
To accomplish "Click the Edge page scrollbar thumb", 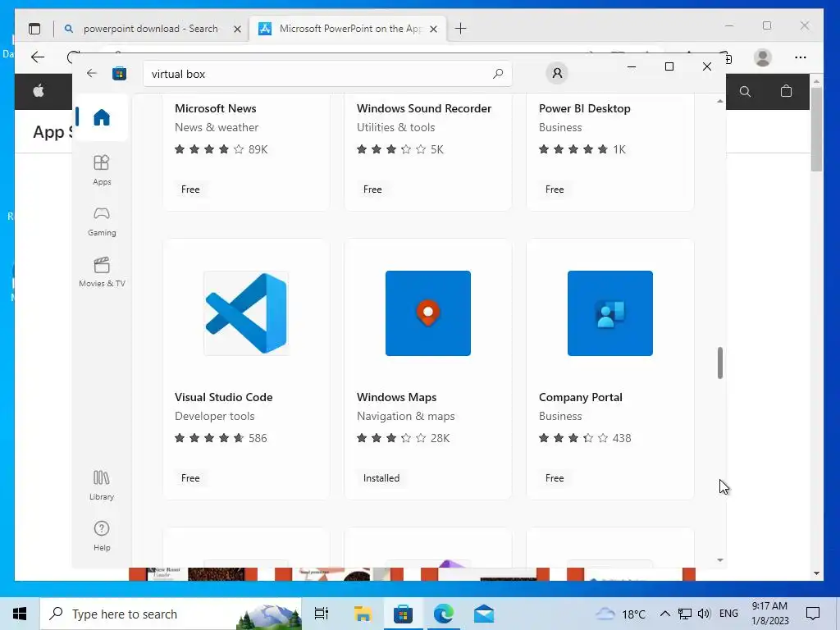I will pyautogui.click(x=816, y=129).
